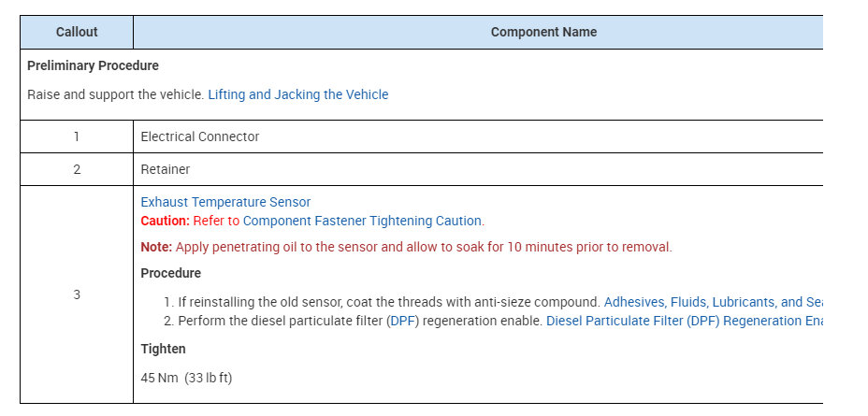This screenshot has width=868, height=416.
Task: Click the Tighten subheading
Action: coord(163,349)
